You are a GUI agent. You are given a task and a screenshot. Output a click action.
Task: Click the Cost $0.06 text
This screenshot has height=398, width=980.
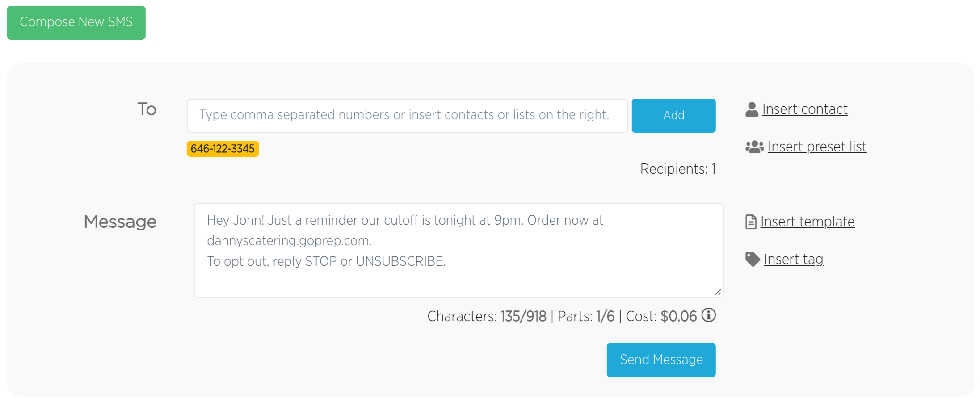(661, 317)
